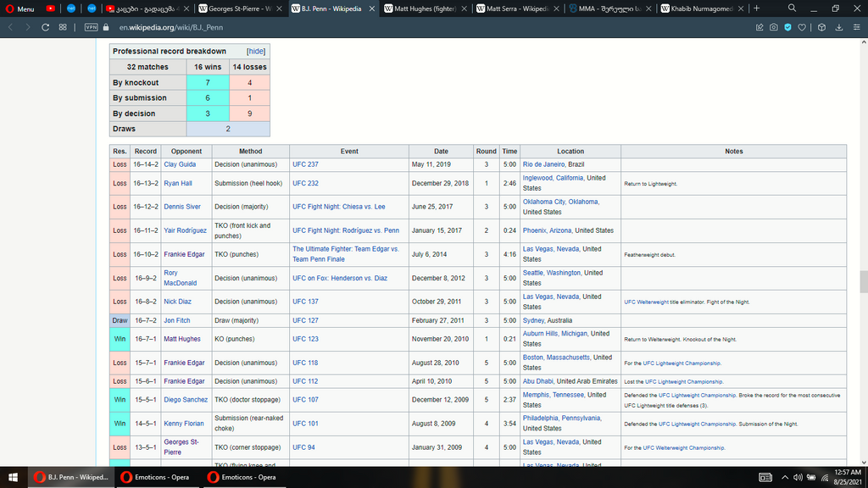The image size is (868, 488).
Task: Select the pinned YouTube tab
Action: pyautogui.click(x=50, y=8)
